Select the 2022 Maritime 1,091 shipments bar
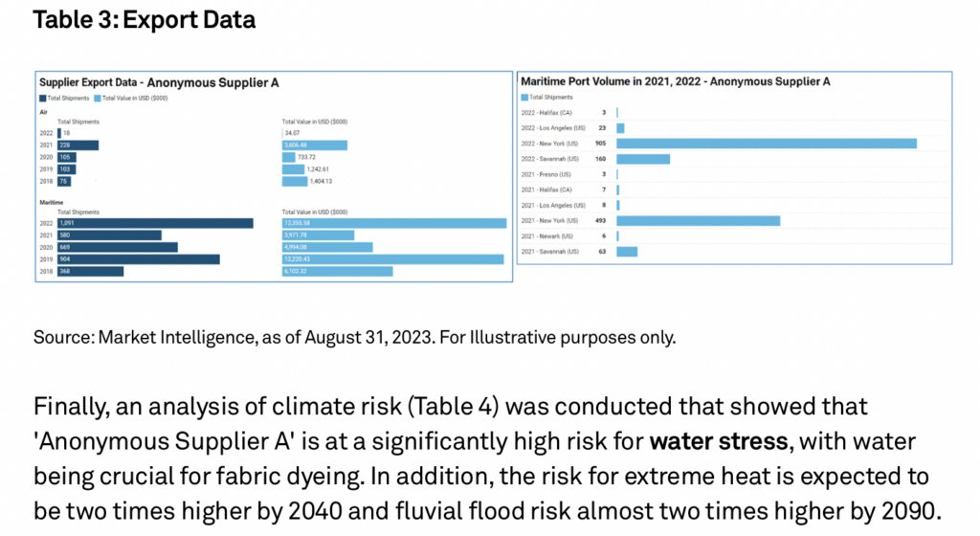Image resolution: width=980 pixels, height=536 pixels. (155, 223)
